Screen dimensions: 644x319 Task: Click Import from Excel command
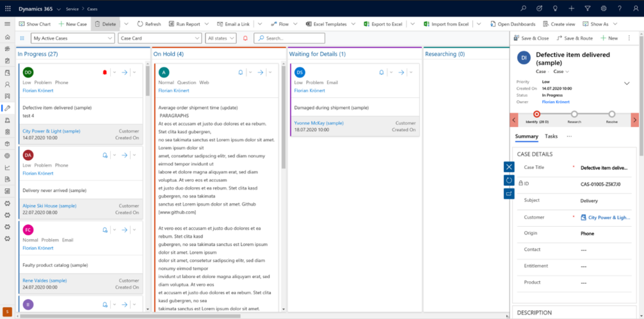tap(446, 24)
